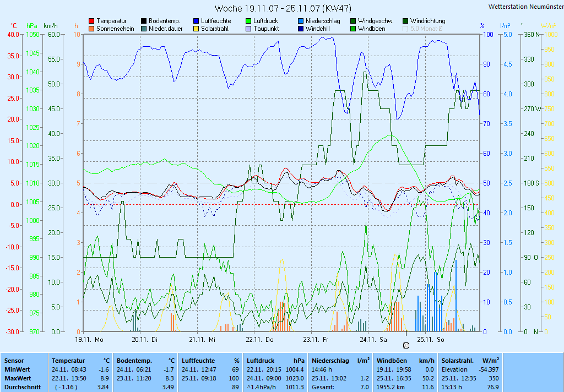Click the moon marker below the time axis
This screenshot has width=564, height=392.
point(406,345)
